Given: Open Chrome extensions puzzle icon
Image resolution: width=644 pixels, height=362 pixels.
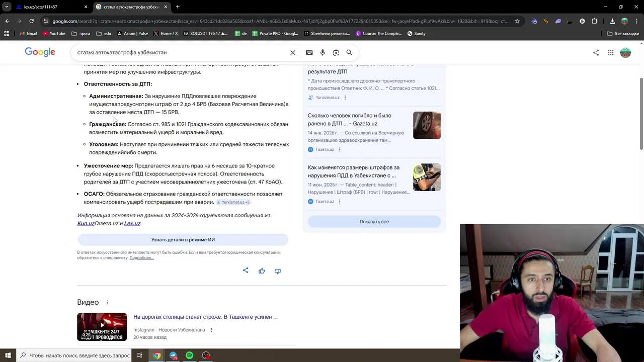Looking at the screenshot, I should coord(594,21).
